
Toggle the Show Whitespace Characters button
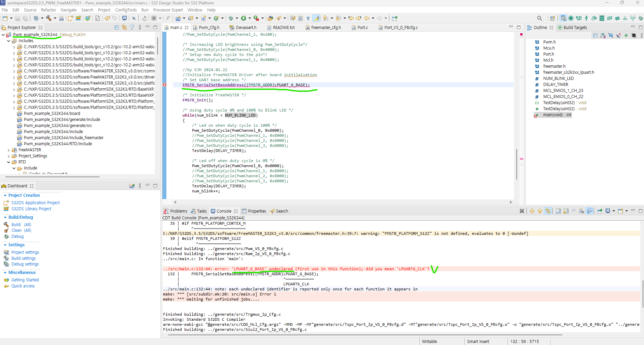[x=308, y=18]
